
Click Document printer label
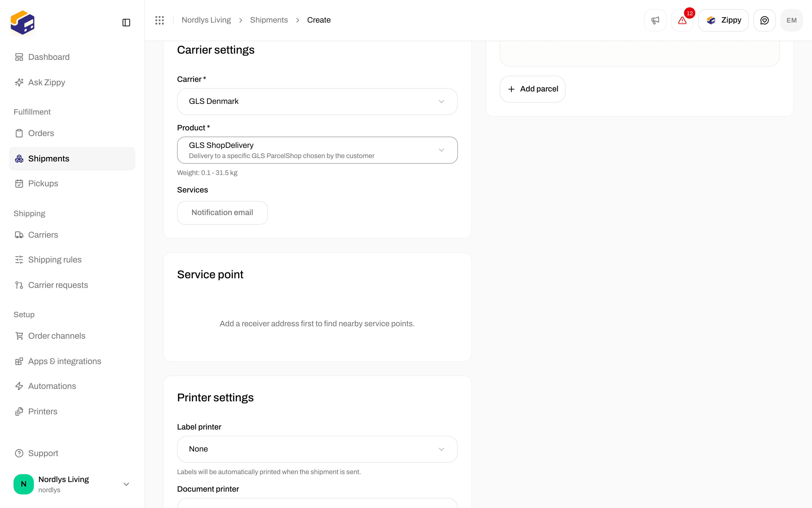click(208, 489)
